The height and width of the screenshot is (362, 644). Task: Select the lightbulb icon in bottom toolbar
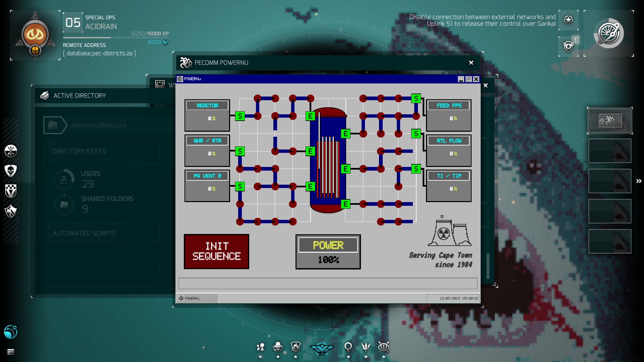[348, 347]
